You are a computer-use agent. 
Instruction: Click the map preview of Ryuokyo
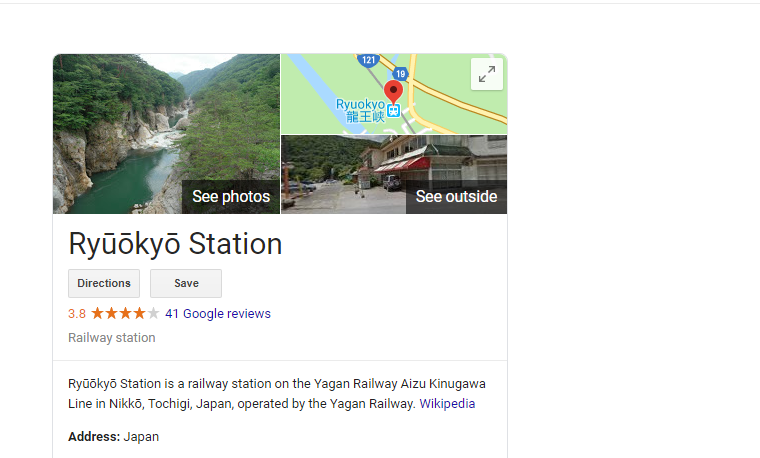pyautogui.click(x=394, y=94)
